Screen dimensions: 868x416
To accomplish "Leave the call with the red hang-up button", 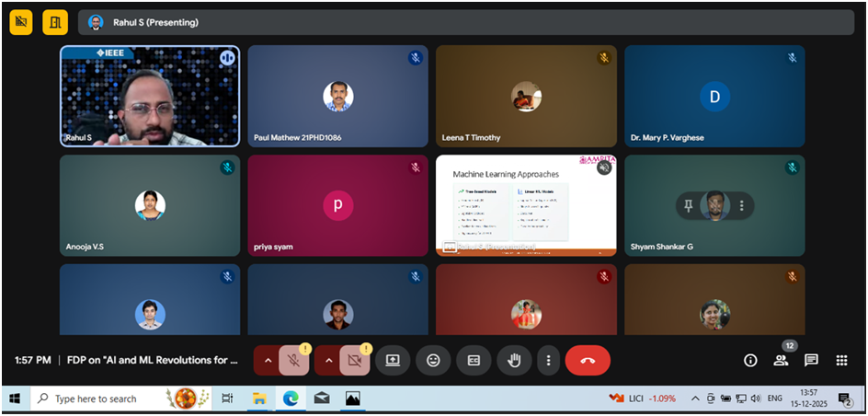I will (x=588, y=360).
